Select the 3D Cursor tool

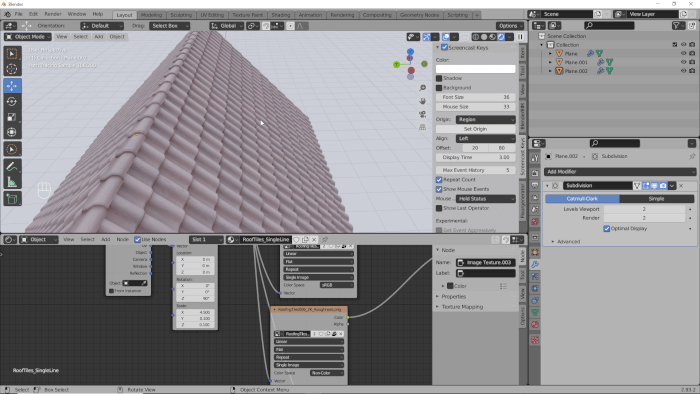12,69
